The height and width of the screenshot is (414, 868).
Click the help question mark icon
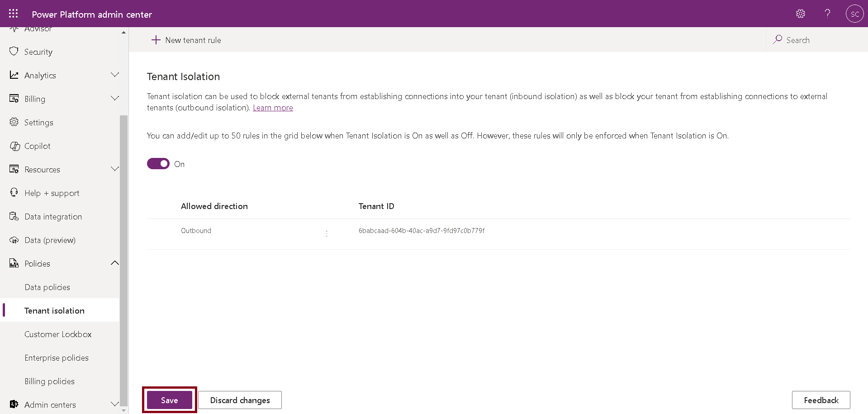[827, 14]
